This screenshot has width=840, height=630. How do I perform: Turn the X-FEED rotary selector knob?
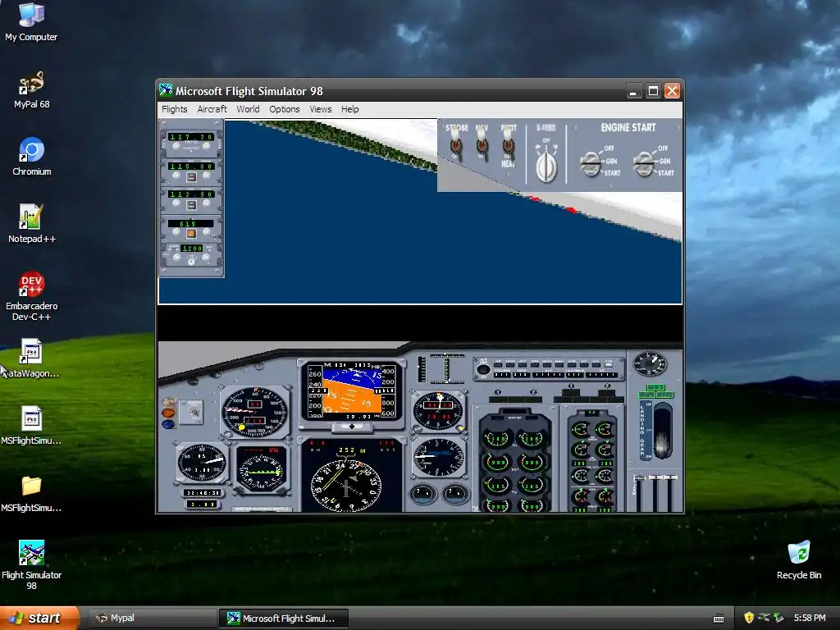point(546,165)
